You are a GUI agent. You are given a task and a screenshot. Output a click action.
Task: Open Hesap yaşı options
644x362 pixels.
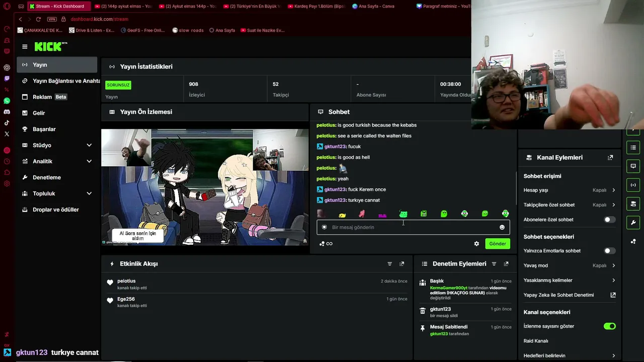point(569,190)
